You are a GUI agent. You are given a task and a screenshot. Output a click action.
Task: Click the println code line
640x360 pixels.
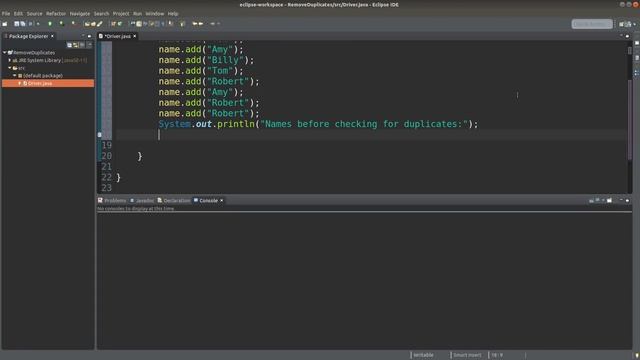[318, 124]
